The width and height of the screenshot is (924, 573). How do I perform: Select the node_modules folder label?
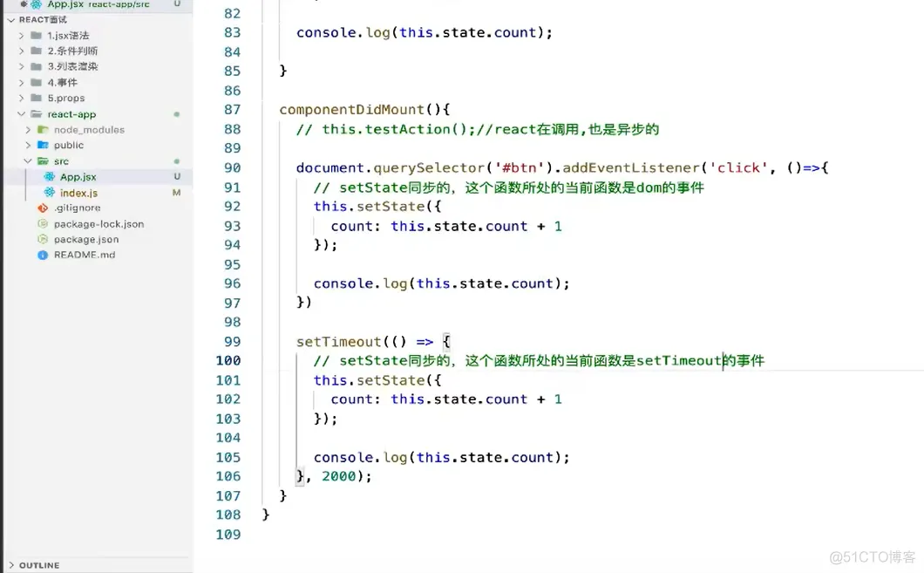tap(89, 130)
